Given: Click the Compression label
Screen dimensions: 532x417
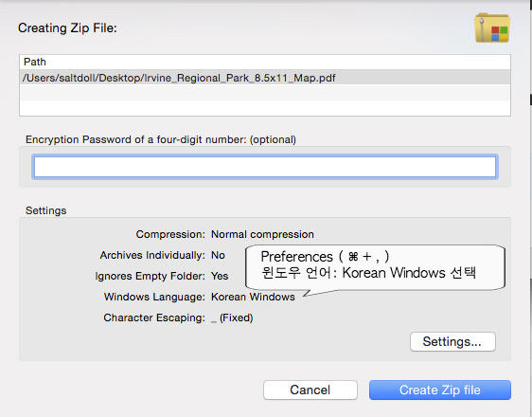Looking at the screenshot, I should [170, 234].
